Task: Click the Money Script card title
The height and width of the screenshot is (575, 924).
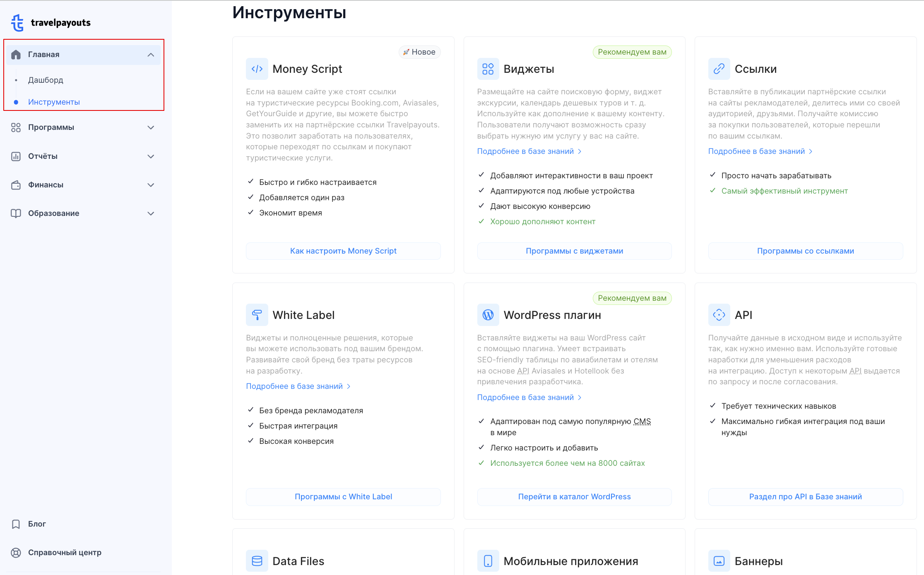Action: pos(307,69)
